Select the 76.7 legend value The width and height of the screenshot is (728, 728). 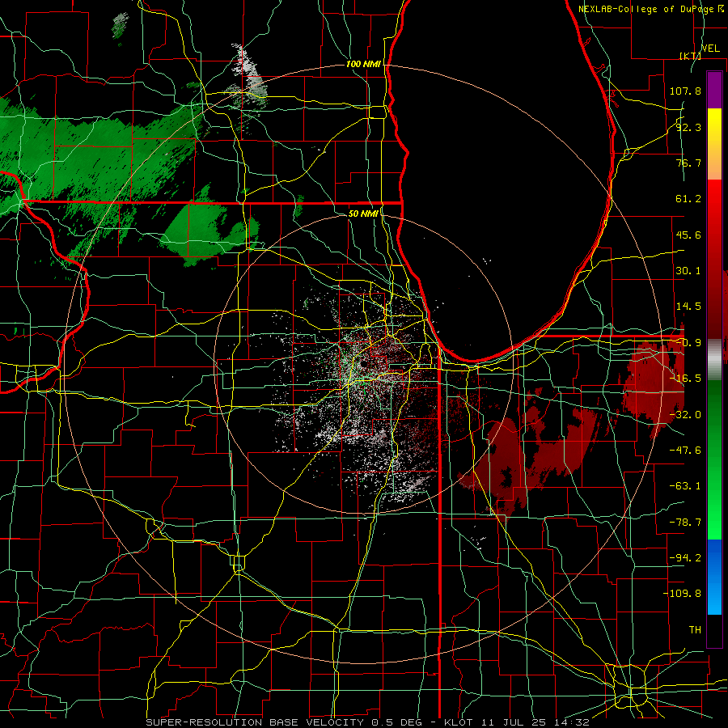[688, 163]
